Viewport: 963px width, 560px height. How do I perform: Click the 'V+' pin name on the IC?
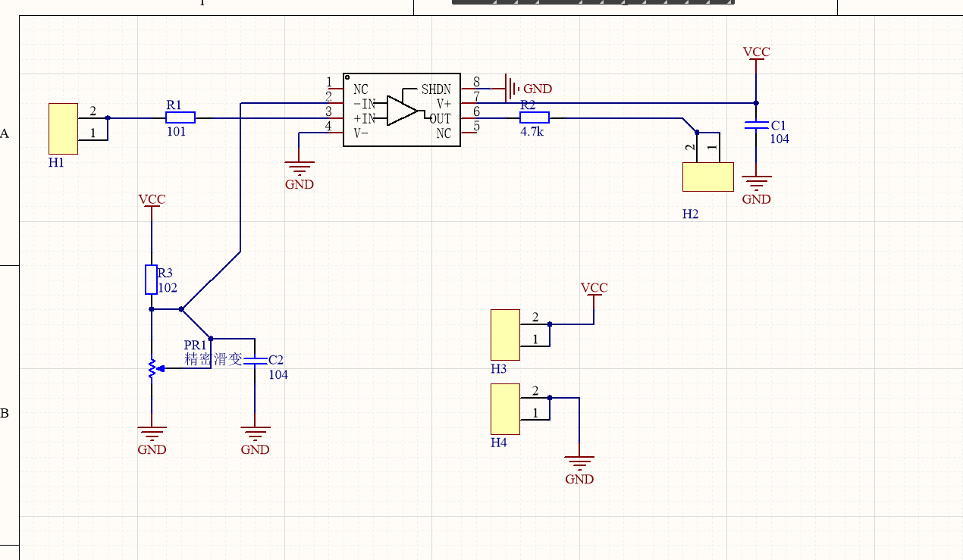click(x=444, y=104)
